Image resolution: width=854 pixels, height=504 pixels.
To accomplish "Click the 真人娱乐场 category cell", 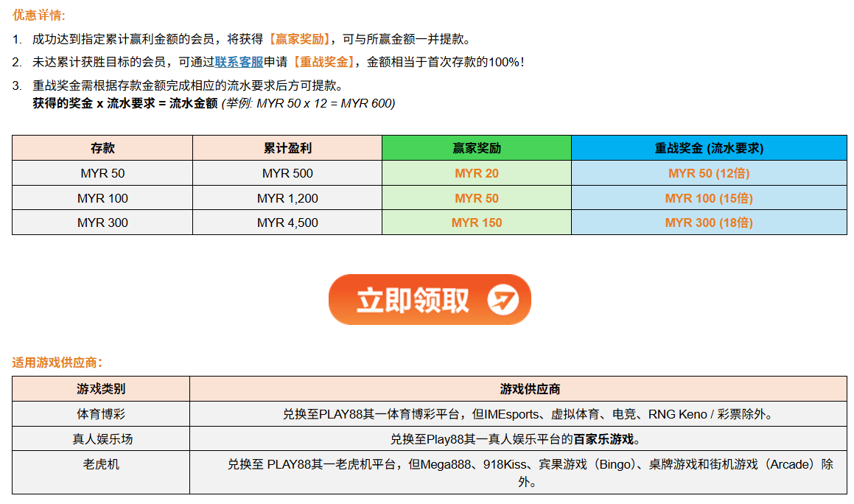I will tap(101, 439).
